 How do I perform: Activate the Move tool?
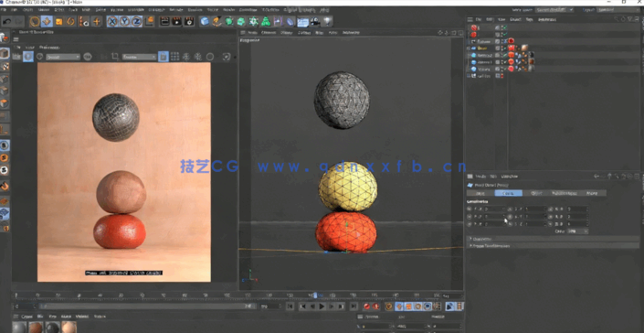click(x=47, y=21)
